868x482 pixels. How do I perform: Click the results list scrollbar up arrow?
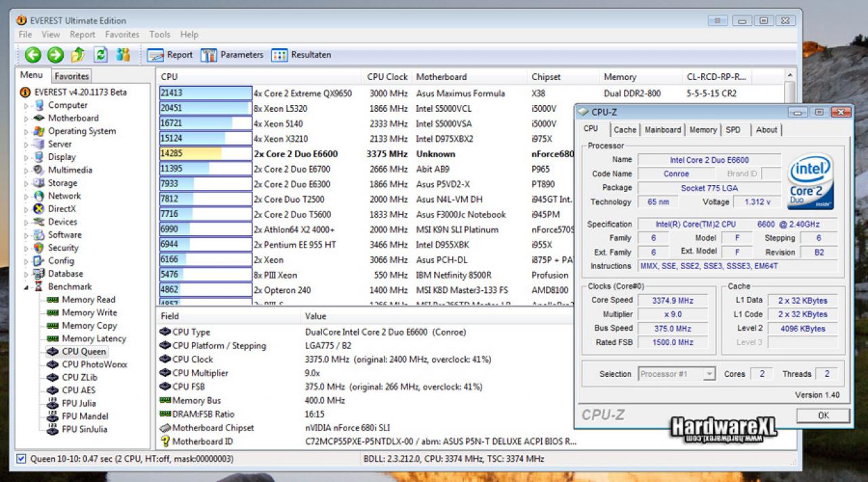click(x=789, y=75)
